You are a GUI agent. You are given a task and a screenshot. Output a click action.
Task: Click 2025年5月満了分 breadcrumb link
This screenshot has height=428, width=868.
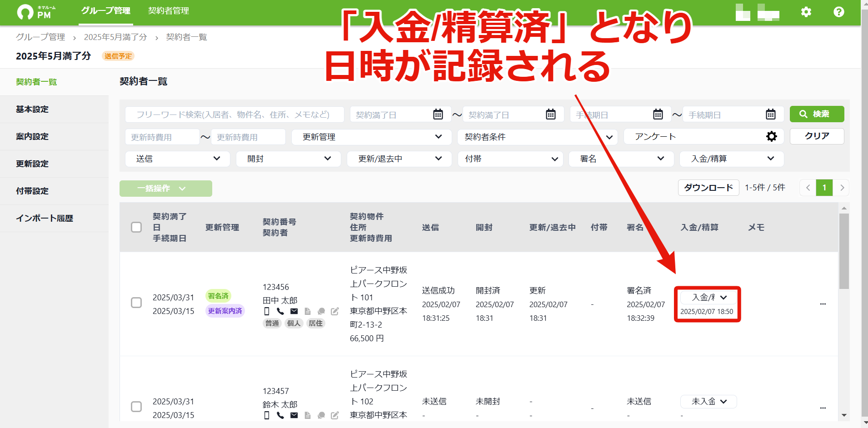point(115,37)
